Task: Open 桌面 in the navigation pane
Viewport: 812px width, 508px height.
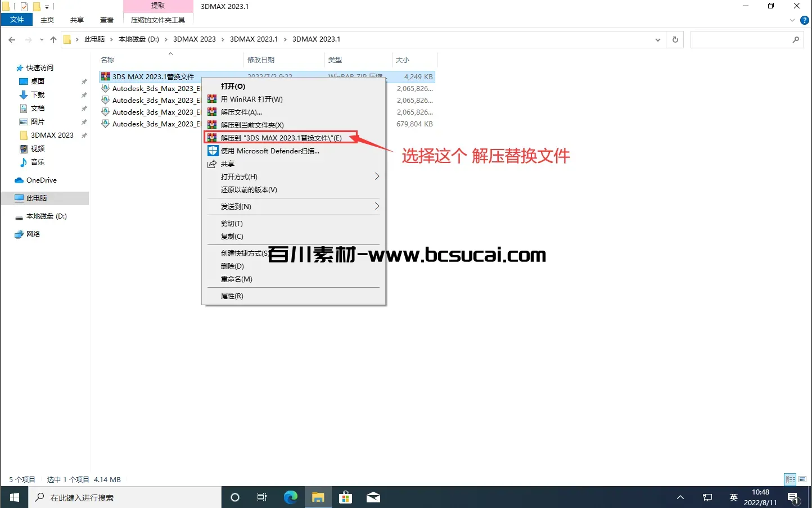Action: 38,81
